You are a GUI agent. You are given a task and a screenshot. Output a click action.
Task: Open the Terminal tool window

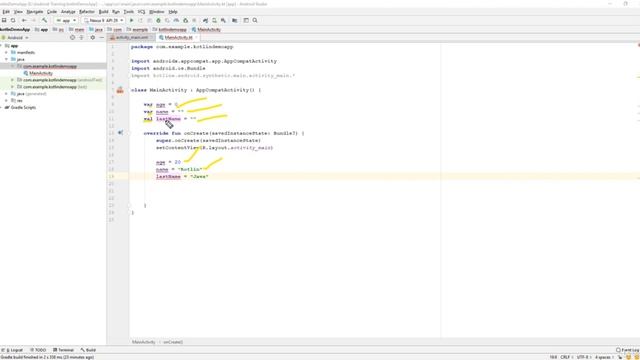(x=63, y=350)
